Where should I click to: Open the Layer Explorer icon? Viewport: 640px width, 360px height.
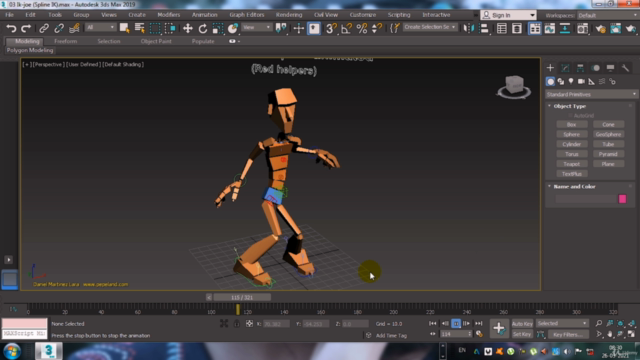point(517,28)
